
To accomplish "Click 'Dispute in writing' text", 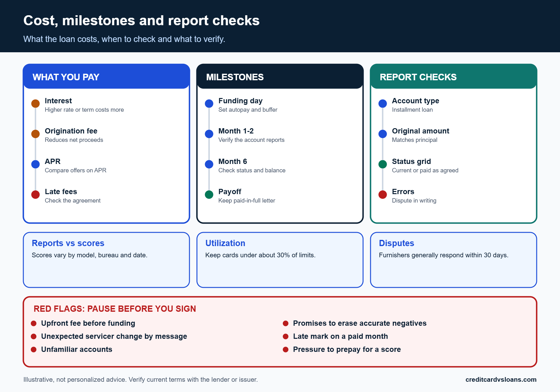I will click(414, 201).
